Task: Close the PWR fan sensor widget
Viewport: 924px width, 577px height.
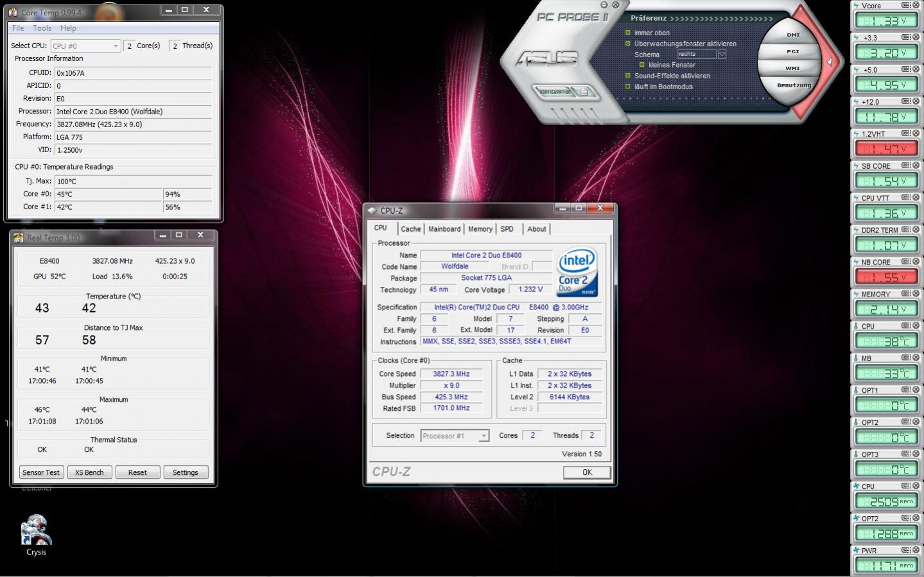Action: click(x=916, y=550)
